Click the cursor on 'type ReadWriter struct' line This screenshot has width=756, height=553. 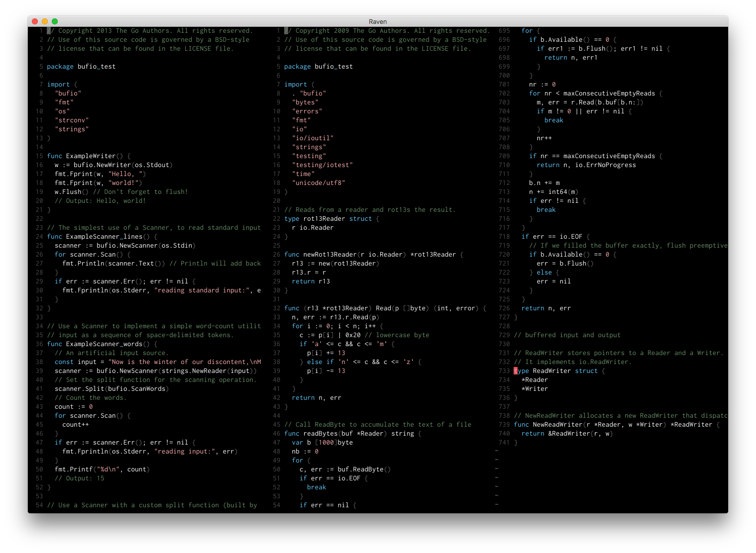[516, 371]
